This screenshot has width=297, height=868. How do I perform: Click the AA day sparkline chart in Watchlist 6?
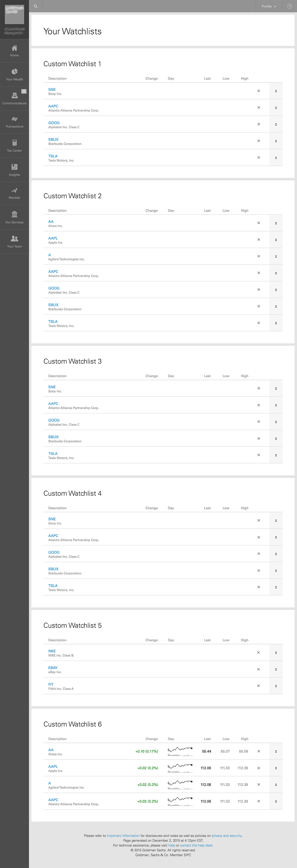pyautogui.click(x=180, y=751)
